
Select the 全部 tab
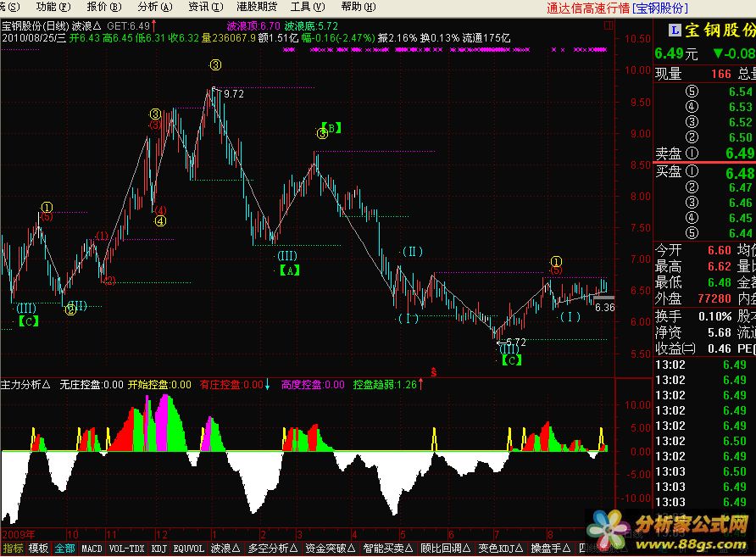pyautogui.click(x=64, y=549)
